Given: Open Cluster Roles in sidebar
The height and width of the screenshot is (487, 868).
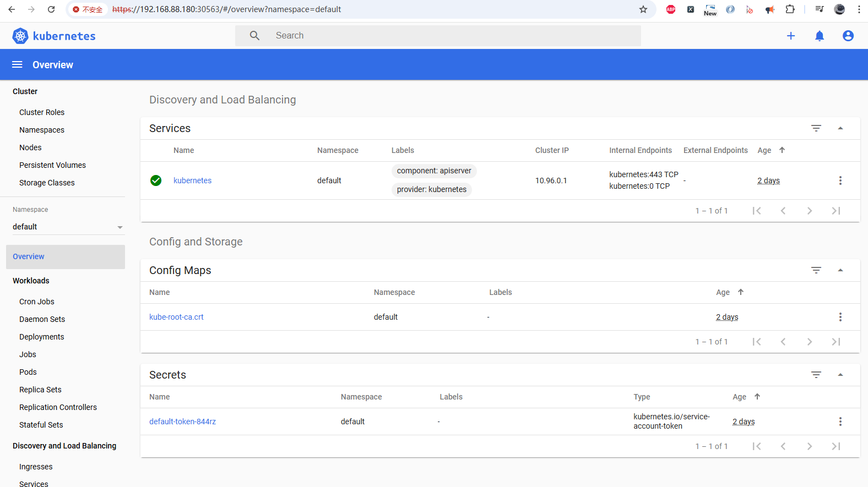Looking at the screenshot, I should point(42,112).
